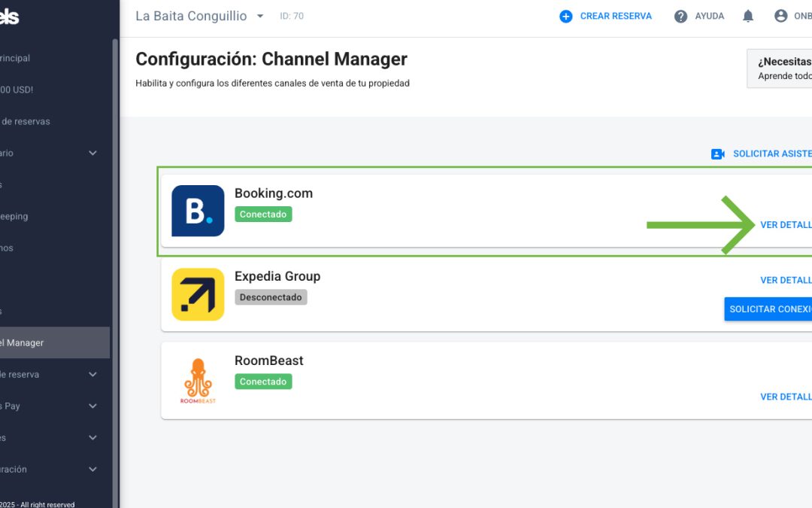This screenshot has width=812, height=508.
Task: Expand the Pay sidebar section
Action: click(92, 406)
